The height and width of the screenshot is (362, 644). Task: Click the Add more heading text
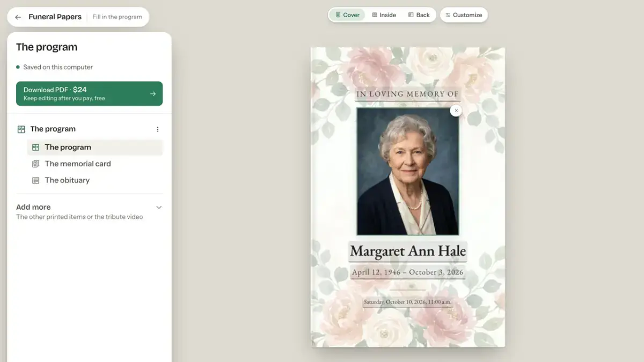[x=33, y=207]
